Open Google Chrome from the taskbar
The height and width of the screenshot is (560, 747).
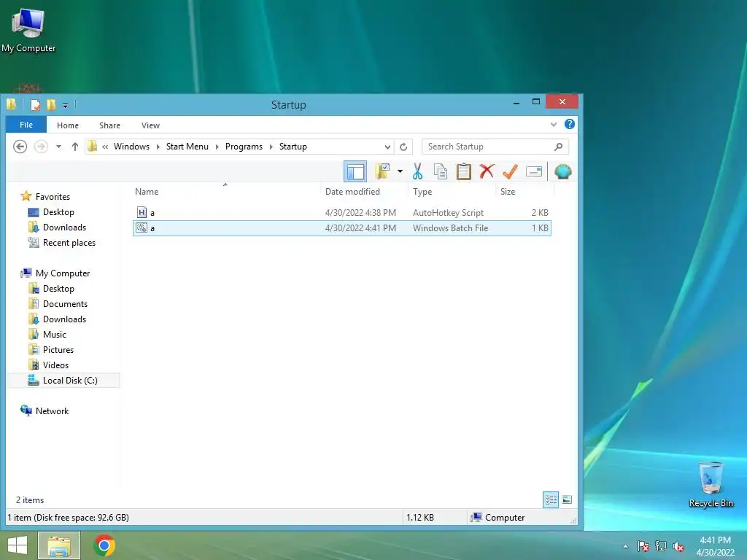[104, 545]
